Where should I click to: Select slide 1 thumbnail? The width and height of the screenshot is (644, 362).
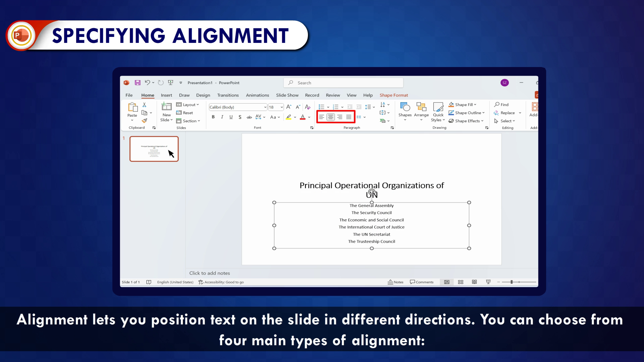point(154,149)
